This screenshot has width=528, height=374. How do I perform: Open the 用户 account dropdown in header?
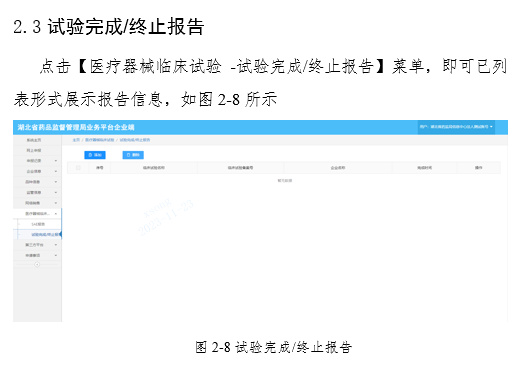tap(456, 127)
